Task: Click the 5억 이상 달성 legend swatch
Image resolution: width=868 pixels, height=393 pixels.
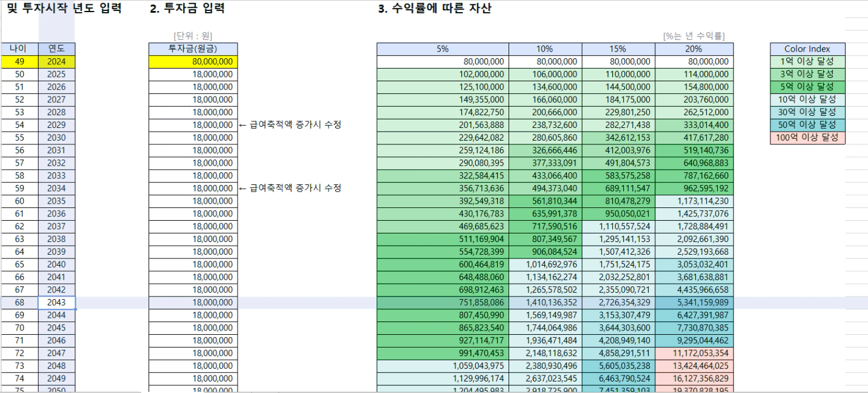Action: 807,87
